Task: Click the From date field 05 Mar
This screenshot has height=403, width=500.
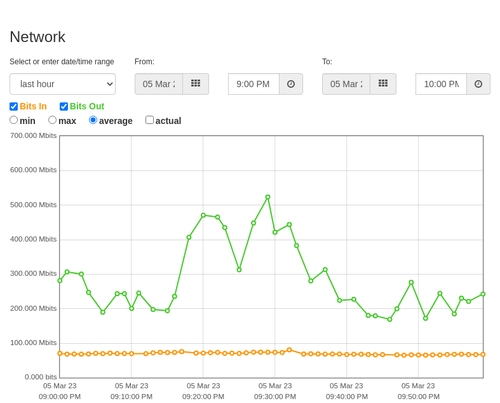Action: (x=159, y=84)
